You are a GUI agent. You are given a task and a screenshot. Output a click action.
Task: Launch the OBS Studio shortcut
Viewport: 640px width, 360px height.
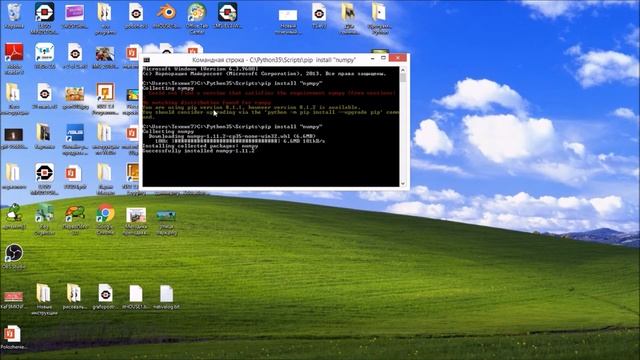(x=13, y=254)
